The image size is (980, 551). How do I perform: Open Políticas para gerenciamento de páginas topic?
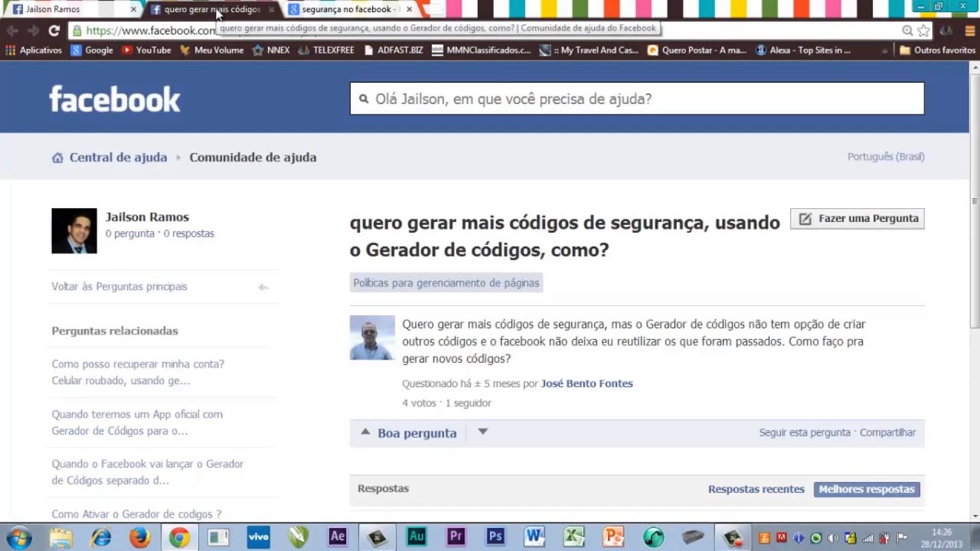click(446, 282)
